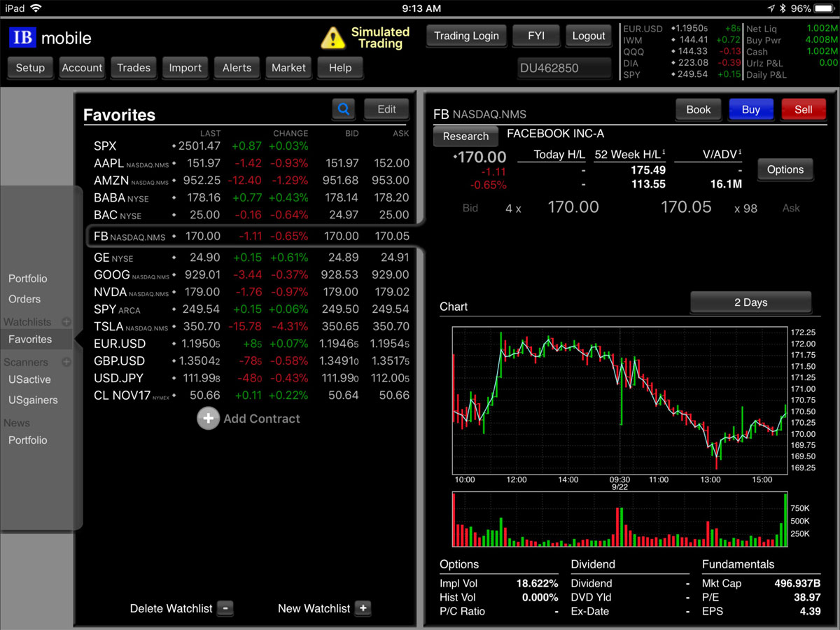Open the Market menu

[288, 68]
